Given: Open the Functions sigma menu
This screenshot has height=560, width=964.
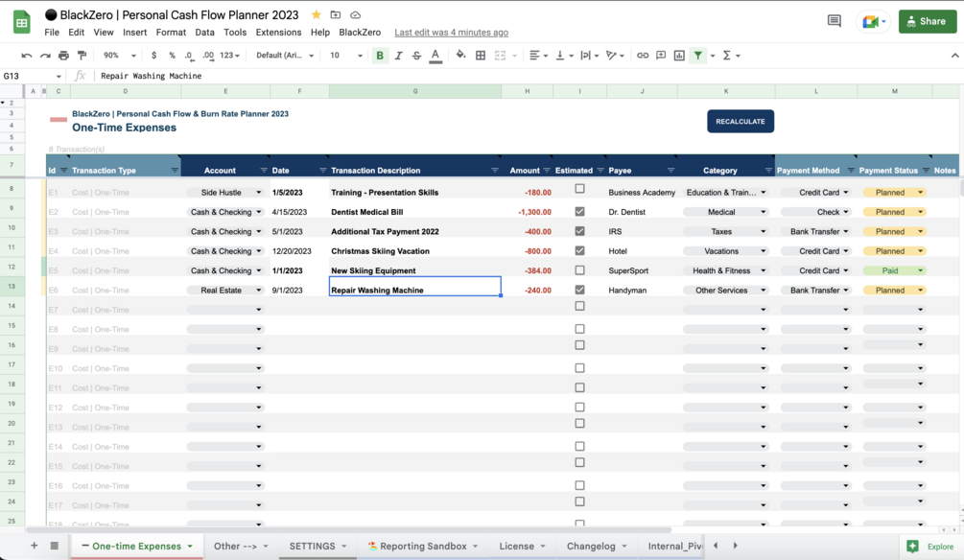Looking at the screenshot, I should (x=730, y=56).
